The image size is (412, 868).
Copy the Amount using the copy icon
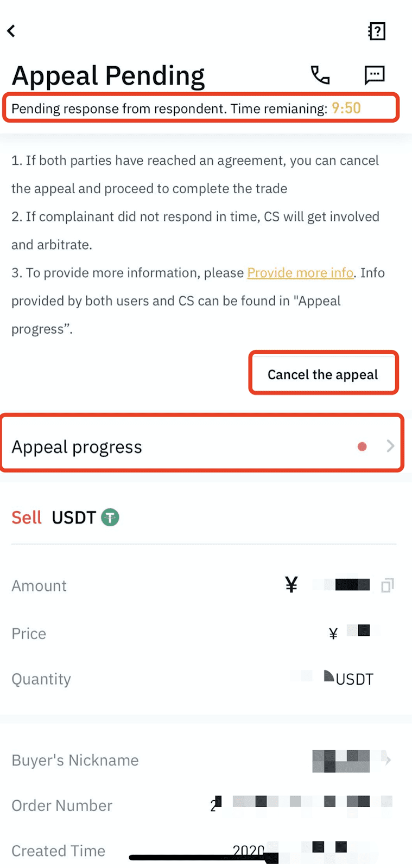coord(387,585)
